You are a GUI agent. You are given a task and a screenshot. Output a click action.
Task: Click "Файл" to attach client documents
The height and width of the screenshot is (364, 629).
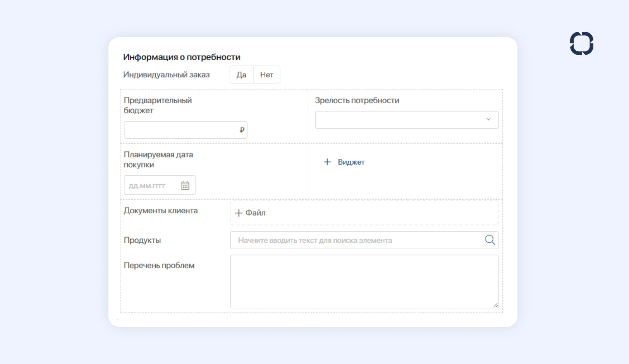click(255, 213)
